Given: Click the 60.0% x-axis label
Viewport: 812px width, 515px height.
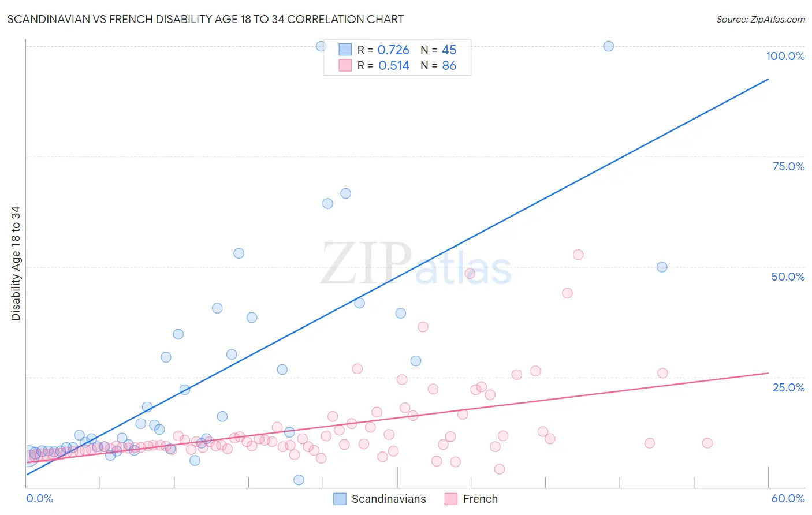Looking at the screenshot, I should tap(788, 498).
